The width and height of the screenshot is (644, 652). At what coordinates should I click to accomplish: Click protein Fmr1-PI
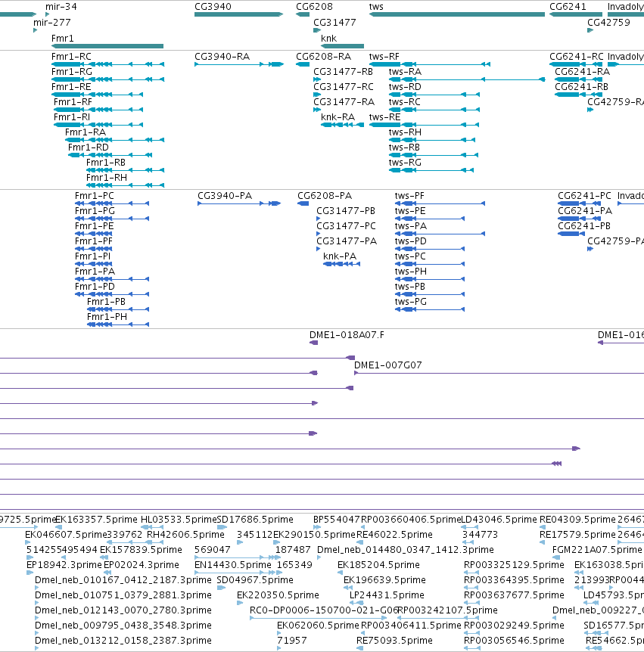pos(94,264)
